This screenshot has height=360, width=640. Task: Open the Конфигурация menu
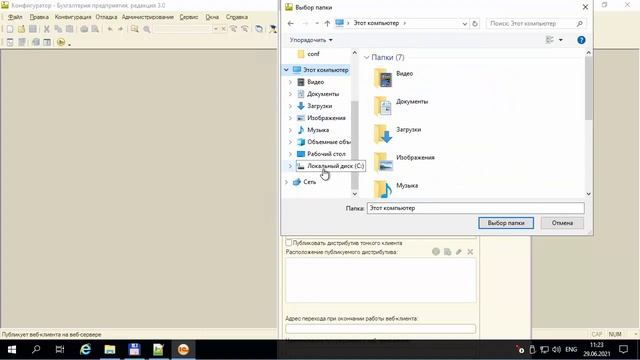tap(73, 17)
